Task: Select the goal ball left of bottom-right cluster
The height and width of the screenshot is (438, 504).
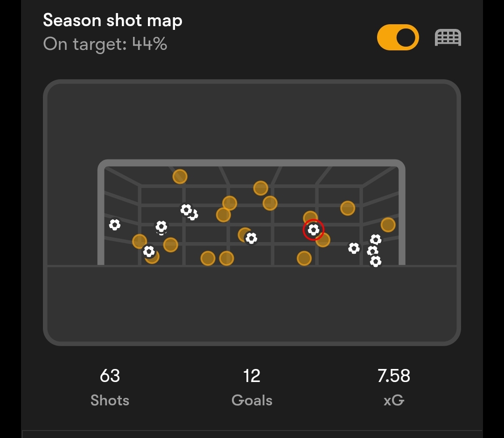Action: (354, 248)
